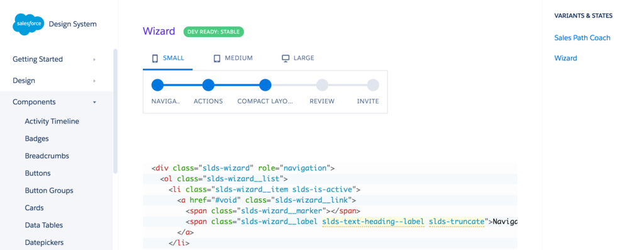The height and width of the screenshot is (250, 644).
Task: Open the Wizard variant link on right
Action: 565,59
